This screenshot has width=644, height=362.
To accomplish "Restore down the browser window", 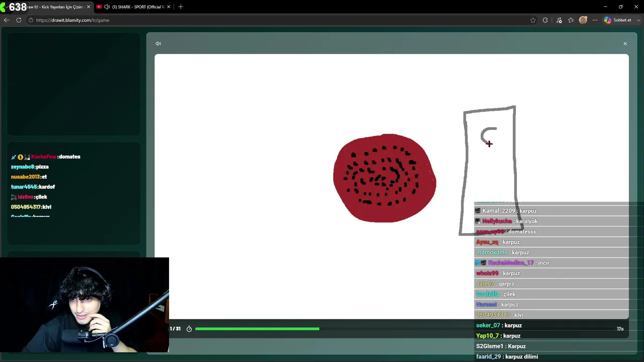I will (x=621, y=7).
